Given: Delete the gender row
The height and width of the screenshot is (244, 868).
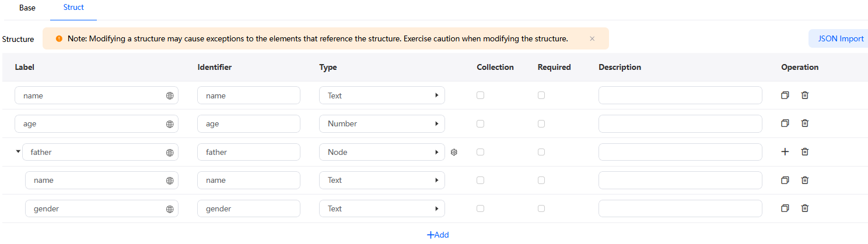Looking at the screenshot, I should click(x=805, y=208).
